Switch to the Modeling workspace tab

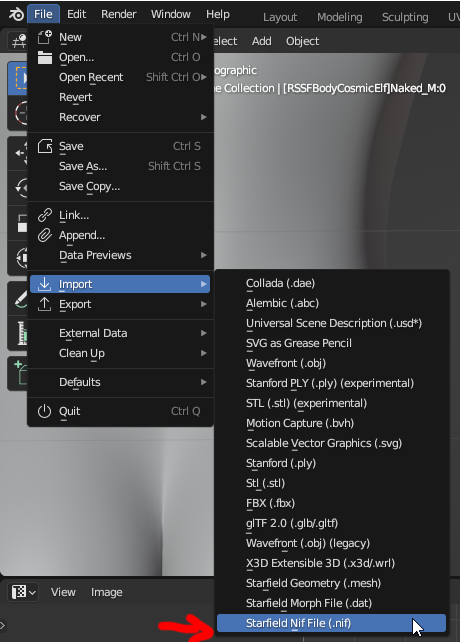pos(340,17)
